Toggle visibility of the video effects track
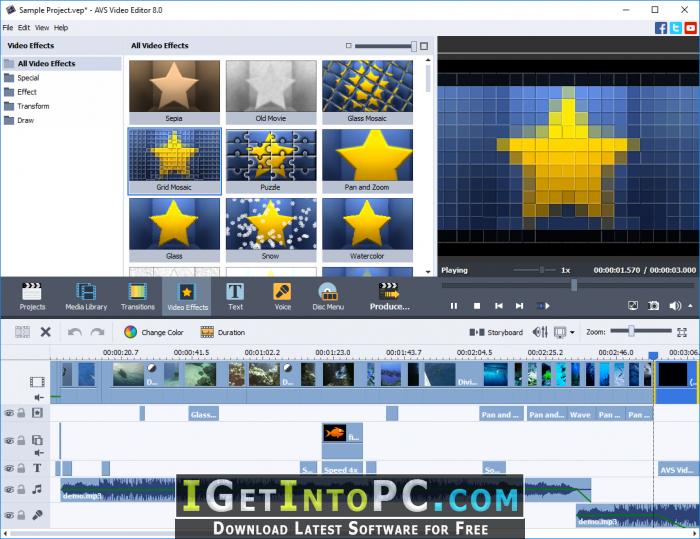This screenshot has width=700, height=539. click(9, 413)
